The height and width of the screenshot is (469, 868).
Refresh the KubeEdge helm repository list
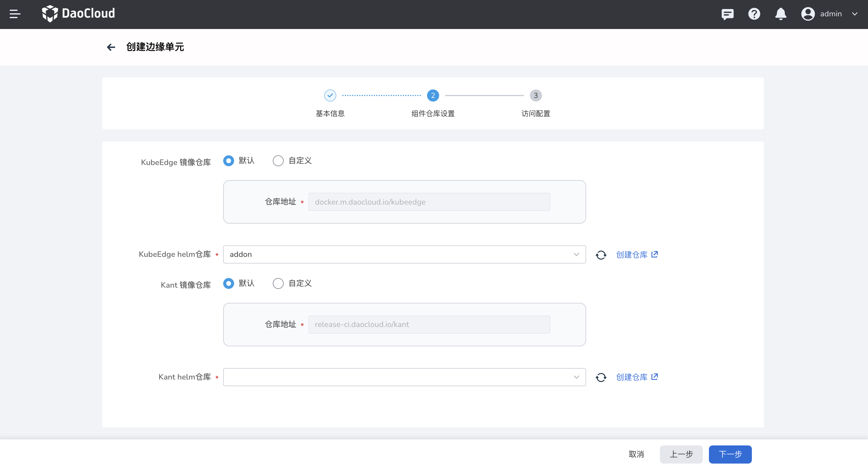(x=600, y=255)
